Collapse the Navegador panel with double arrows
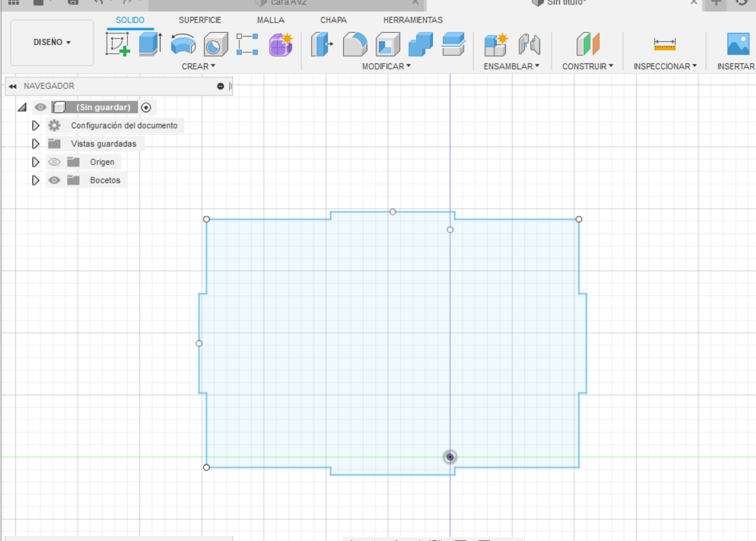 click(13, 86)
